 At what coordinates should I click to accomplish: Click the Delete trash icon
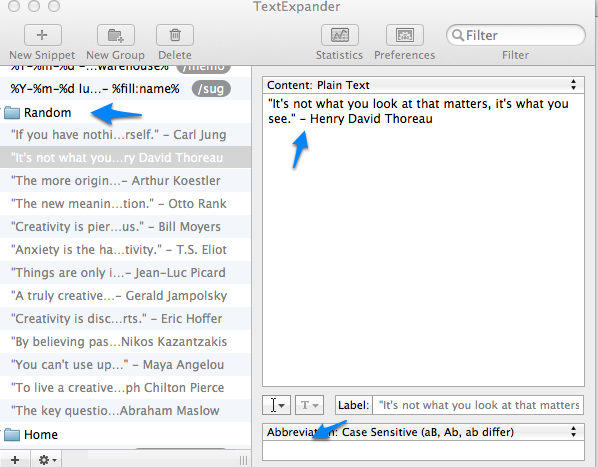tap(175, 35)
